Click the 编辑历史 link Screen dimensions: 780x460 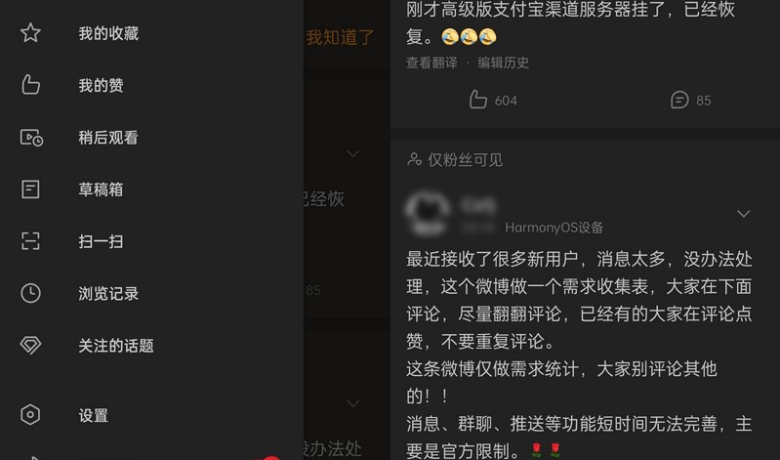[503, 63]
